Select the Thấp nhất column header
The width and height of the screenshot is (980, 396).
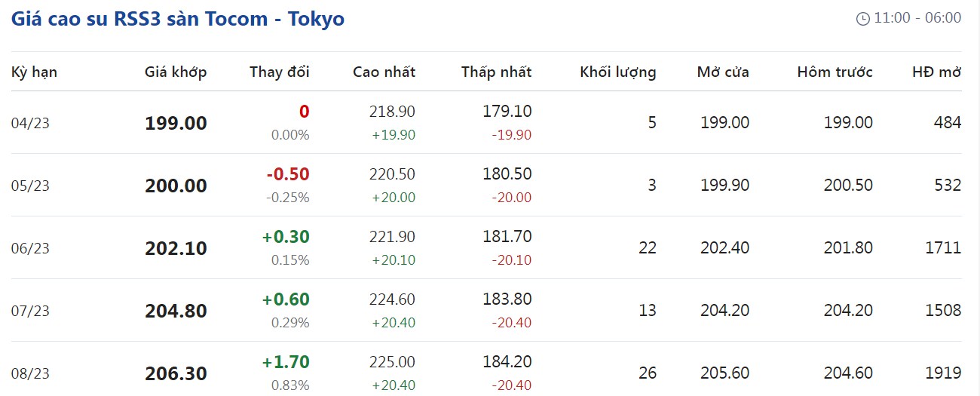click(496, 72)
